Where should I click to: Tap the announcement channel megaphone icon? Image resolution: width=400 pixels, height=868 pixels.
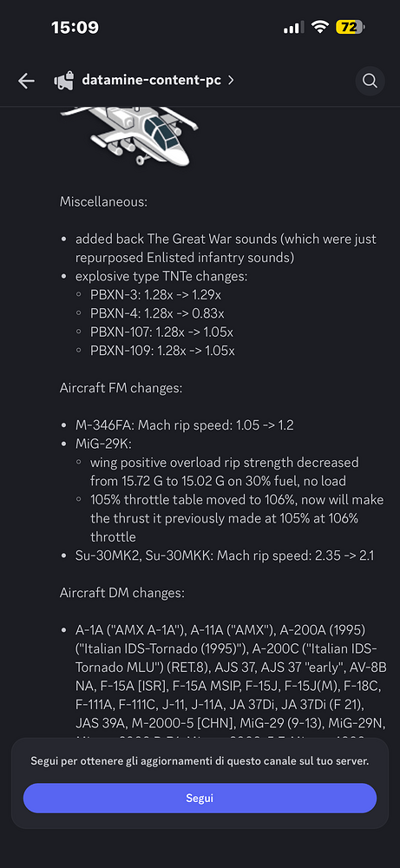tap(63, 81)
